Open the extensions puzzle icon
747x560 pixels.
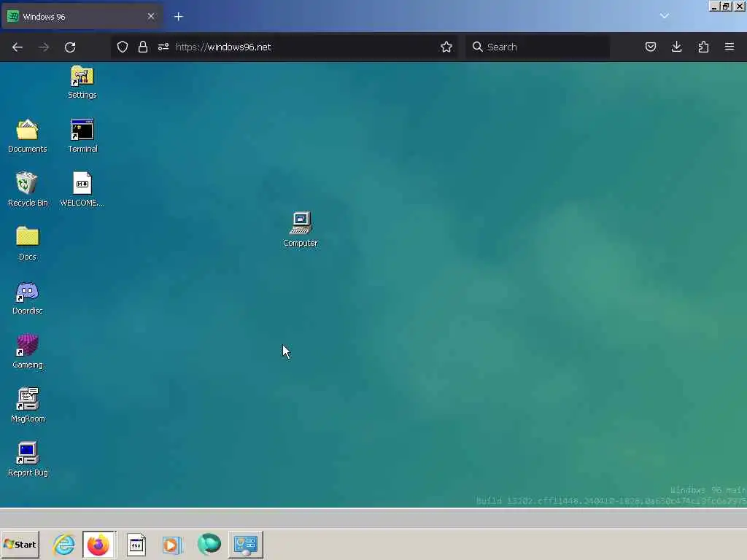point(703,47)
